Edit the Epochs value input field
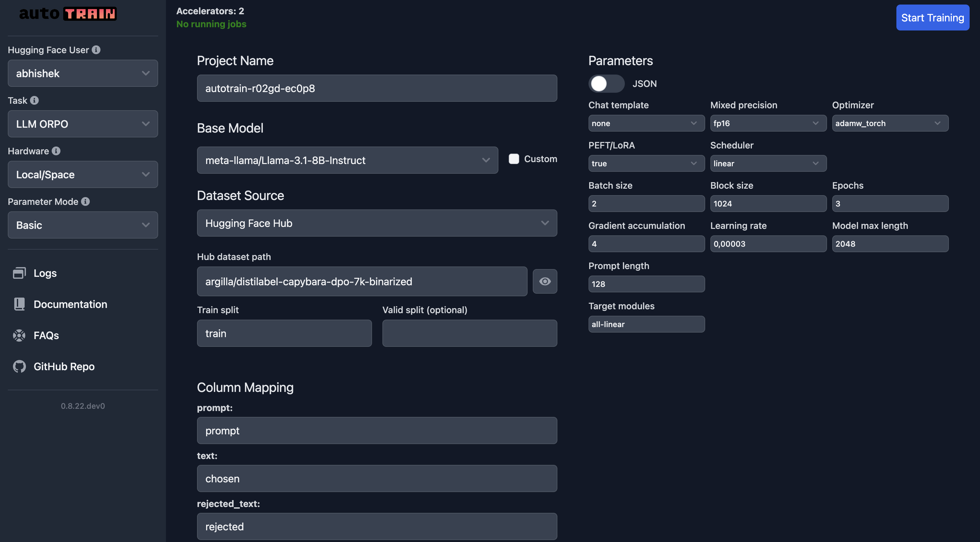Screen dimensions: 980x542 pos(890,203)
